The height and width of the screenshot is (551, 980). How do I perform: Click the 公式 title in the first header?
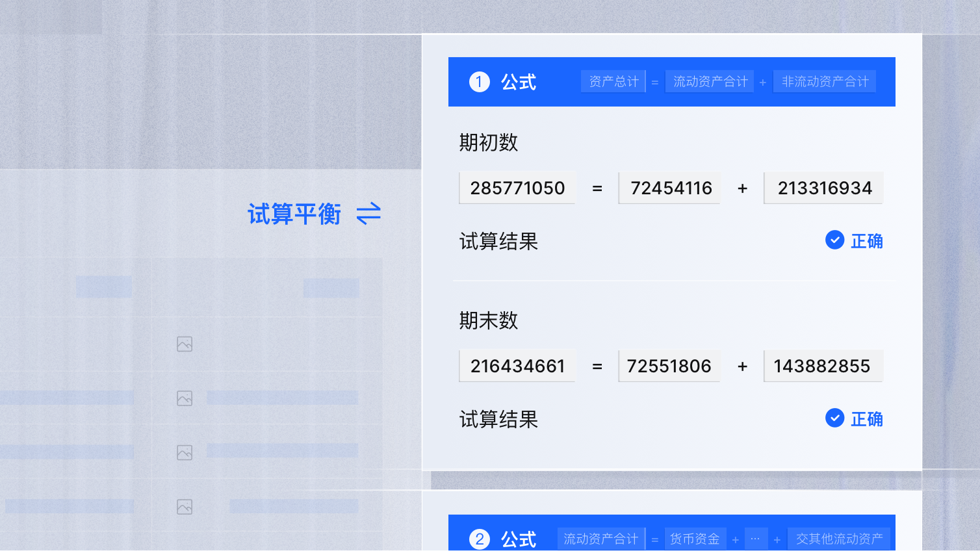[x=519, y=82]
